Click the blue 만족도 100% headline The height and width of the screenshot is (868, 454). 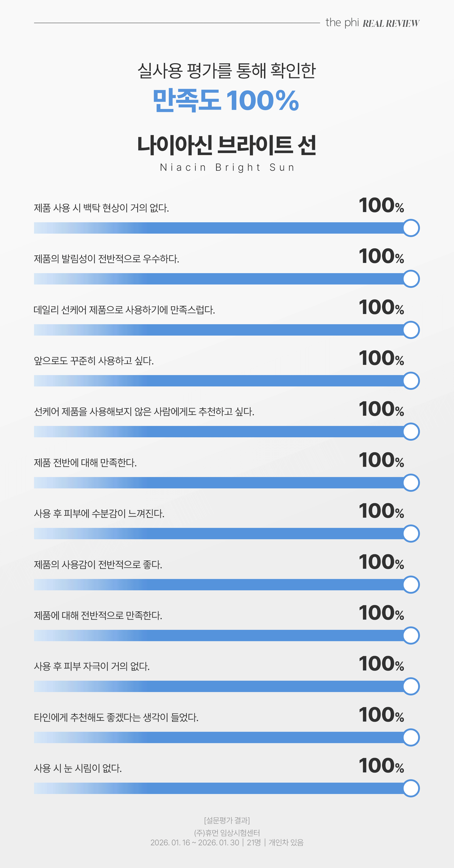(x=226, y=100)
